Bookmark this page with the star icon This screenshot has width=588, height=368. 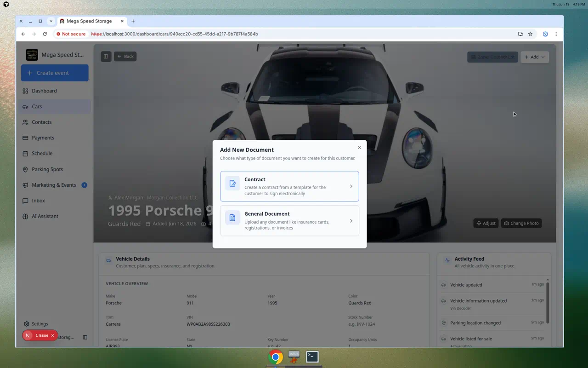(530, 34)
